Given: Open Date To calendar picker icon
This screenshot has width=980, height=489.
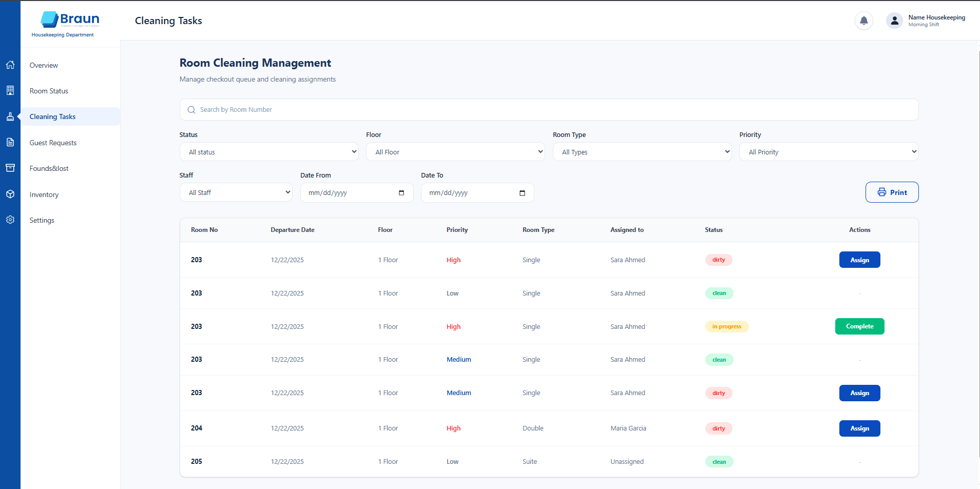Looking at the screenshot, I should point(522,193).
